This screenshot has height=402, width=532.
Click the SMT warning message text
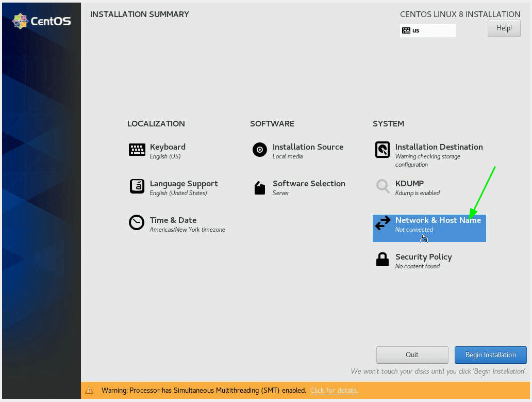[x=204, y=390]
